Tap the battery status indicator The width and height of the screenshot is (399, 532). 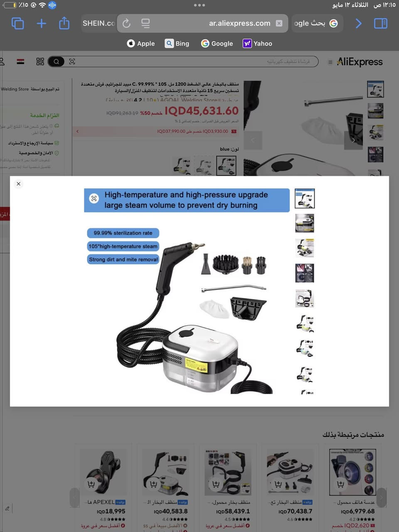click(x=10, y=5)
